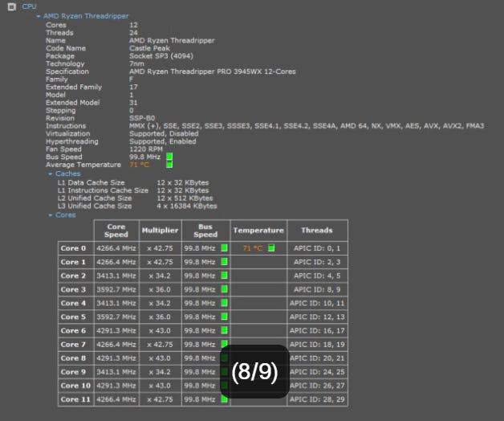
Task: Click Revision value SSP-B0
Action: 142,118
